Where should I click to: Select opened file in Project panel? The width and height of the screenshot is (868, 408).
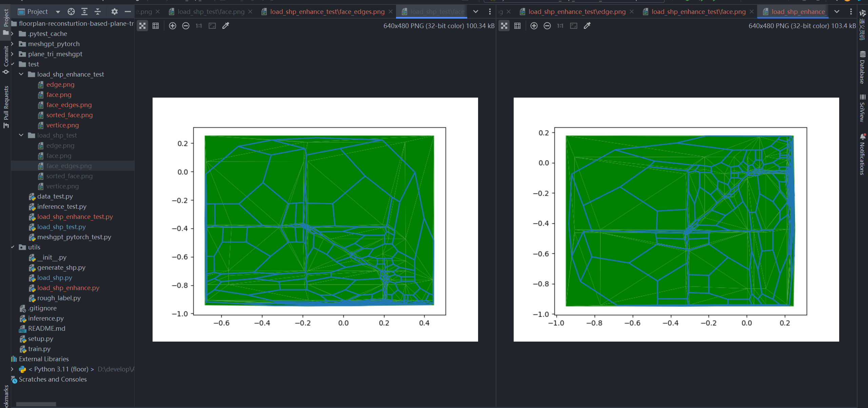coord(71,12)
